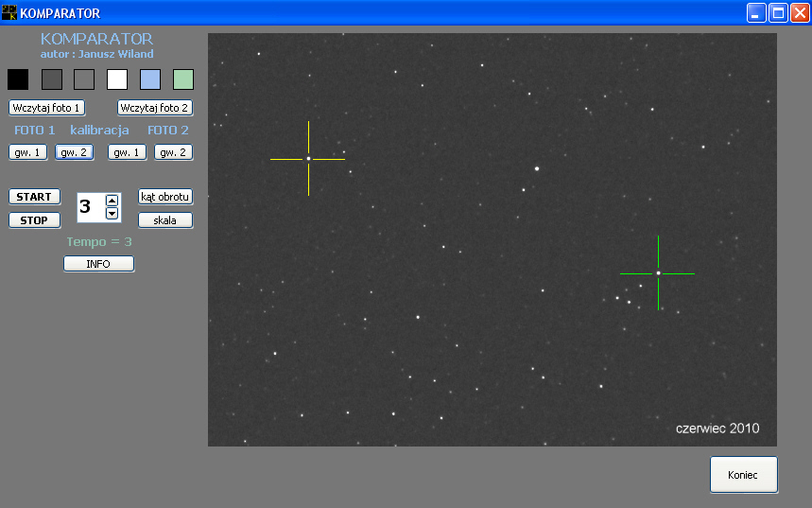
Task: Decrease tempo with the down arrow
Action: [112, 213]
